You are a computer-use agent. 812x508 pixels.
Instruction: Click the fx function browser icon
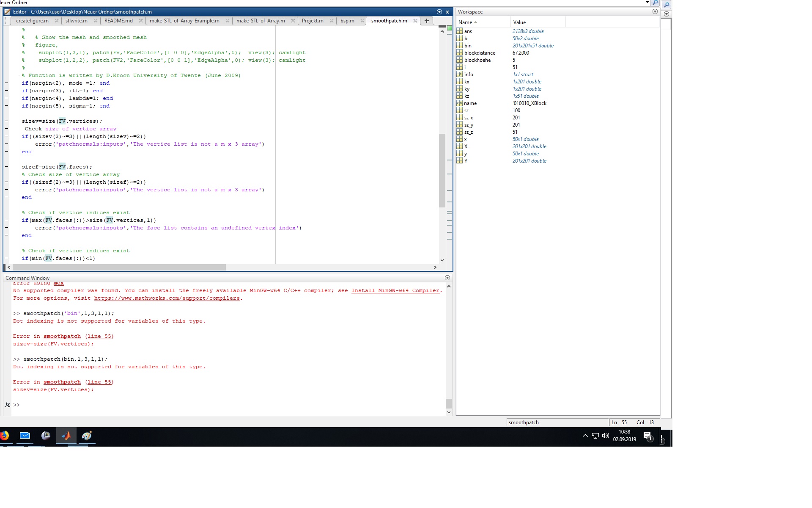(x=8, y=405)
